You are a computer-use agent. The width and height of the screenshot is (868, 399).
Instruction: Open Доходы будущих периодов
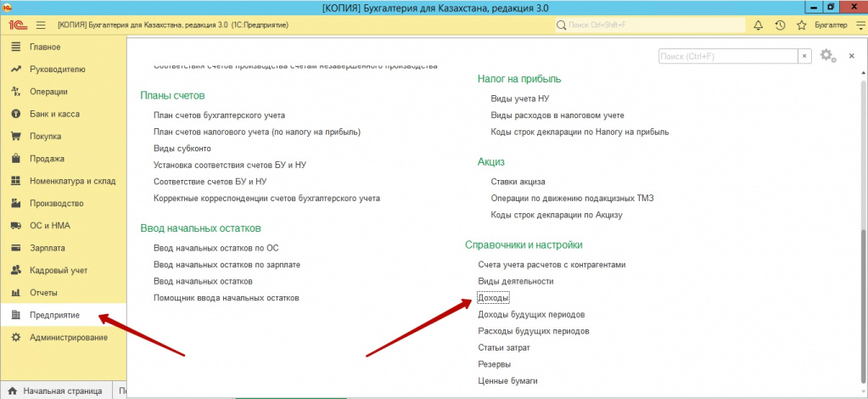(531, 315)
